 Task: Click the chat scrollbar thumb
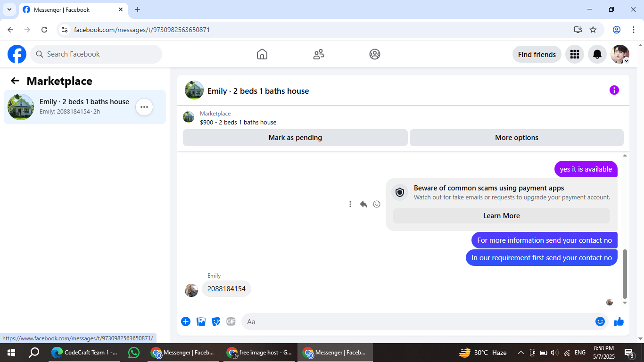pyautogui.click(x=625, y=274)
